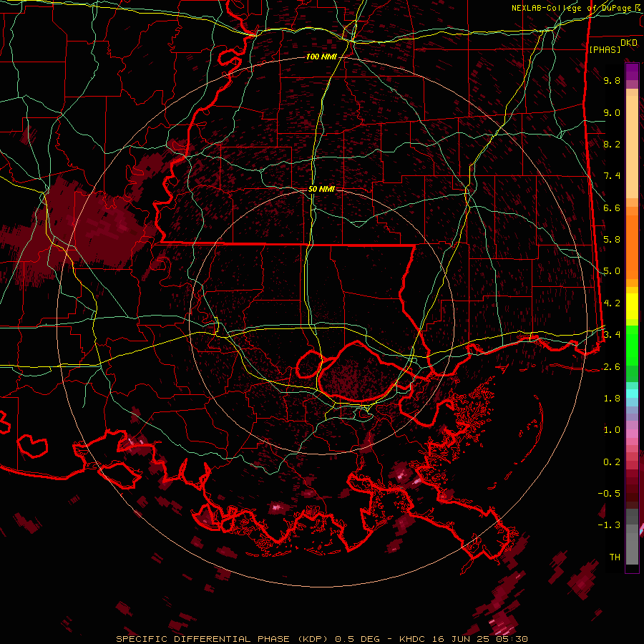Click the 7.4 value on the color scale
This screenshot has width=644, height=644.
coord(612,176)
